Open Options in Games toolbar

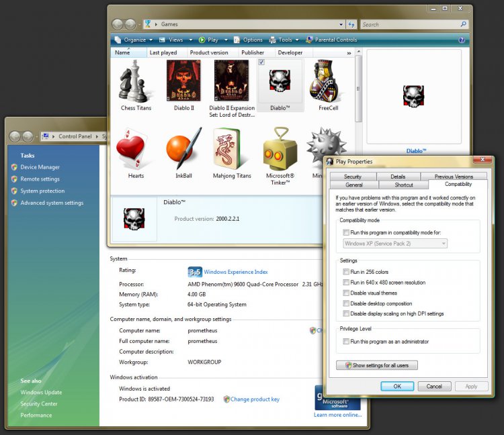(x=248, y=40)
